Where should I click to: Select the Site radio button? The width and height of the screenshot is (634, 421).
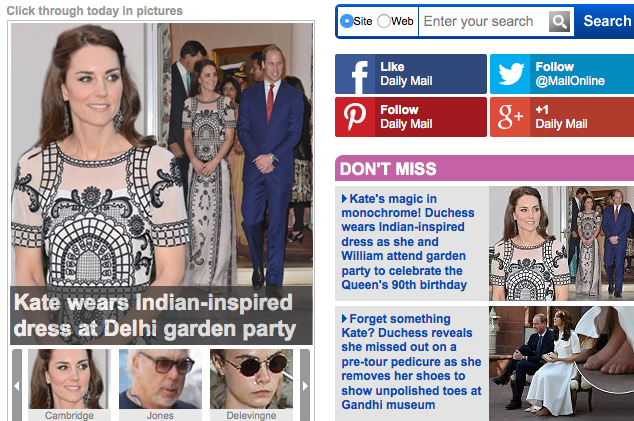click(347, 21)
